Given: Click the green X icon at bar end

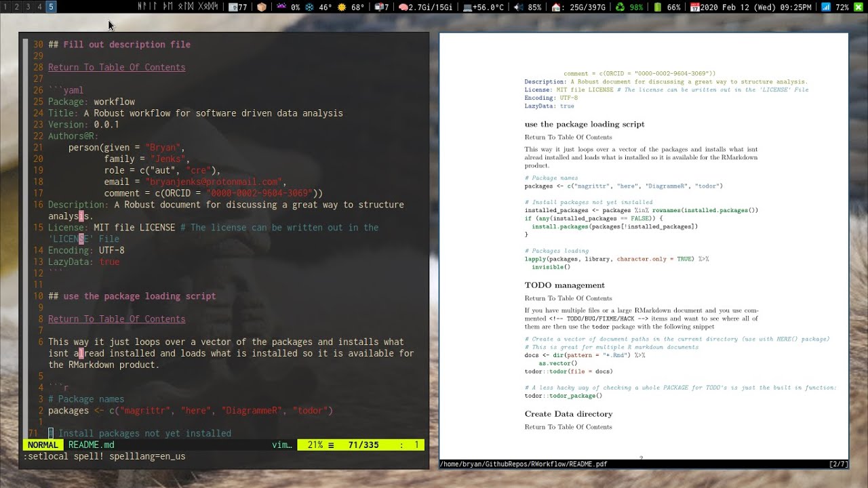Looking at the screenshot, I should (859, 7).
